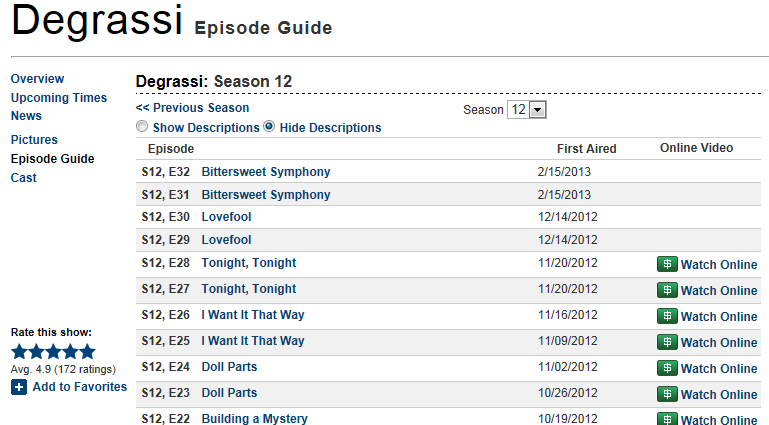Open the Cast page from the sidebar

(x=24, y=178)
